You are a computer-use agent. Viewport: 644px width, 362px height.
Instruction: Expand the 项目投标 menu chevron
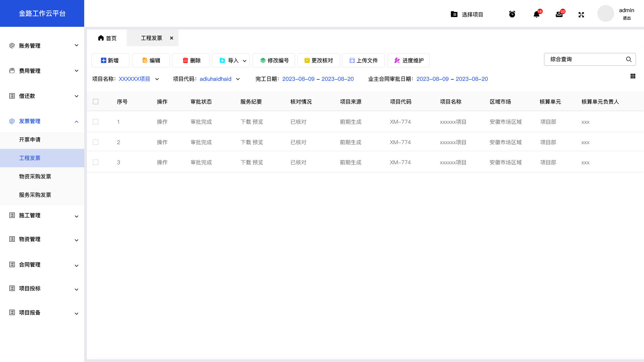pyautogui.click(x=76, y=290)
